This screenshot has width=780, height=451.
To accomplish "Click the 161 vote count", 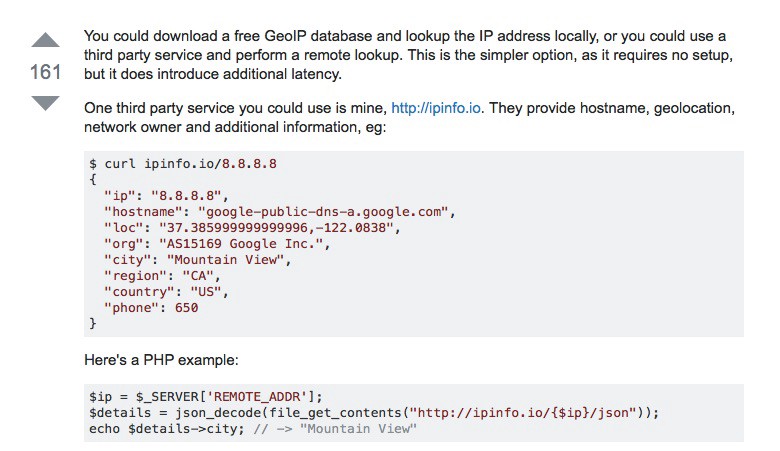I will pos(45,72).
